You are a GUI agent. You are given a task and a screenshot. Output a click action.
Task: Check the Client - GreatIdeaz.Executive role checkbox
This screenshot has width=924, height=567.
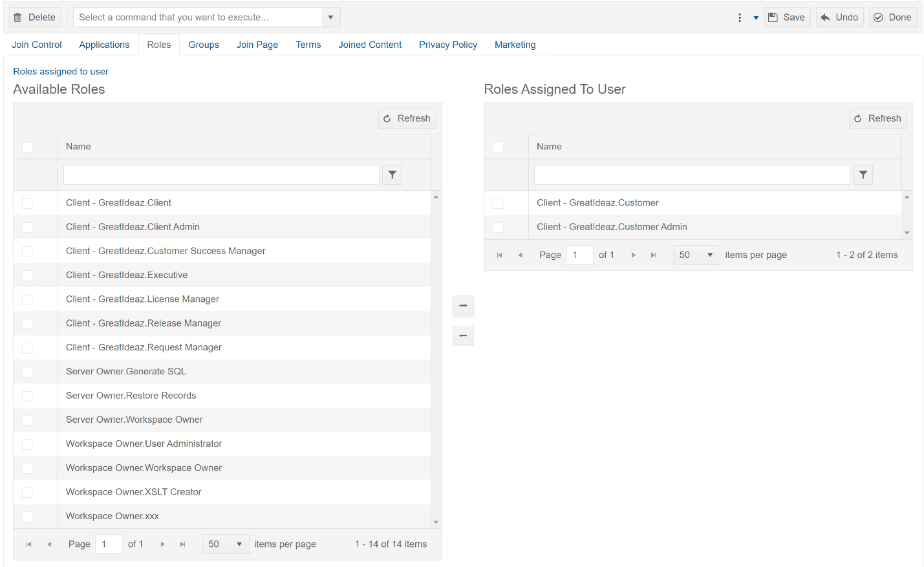click(x=27, y=275)
